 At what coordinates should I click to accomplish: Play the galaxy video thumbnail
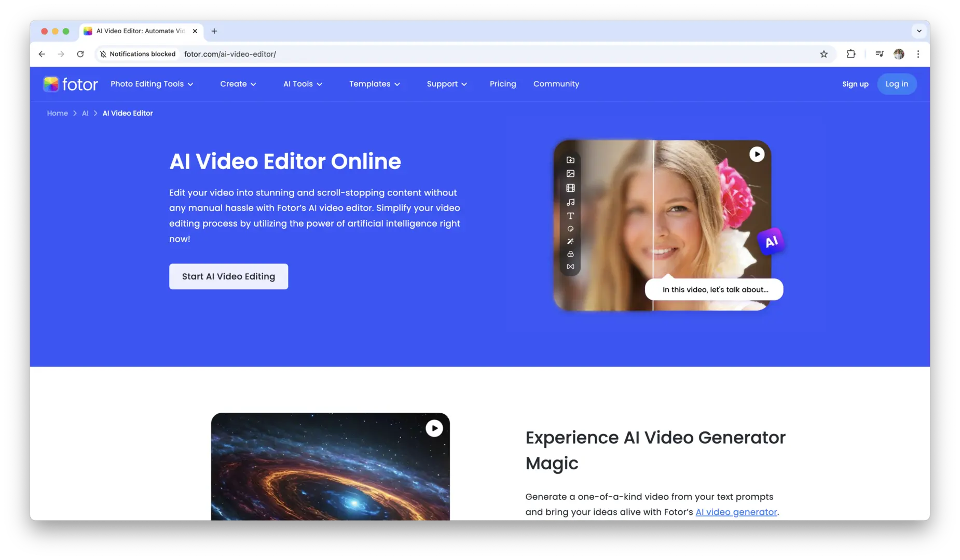(x=434, y=428)
